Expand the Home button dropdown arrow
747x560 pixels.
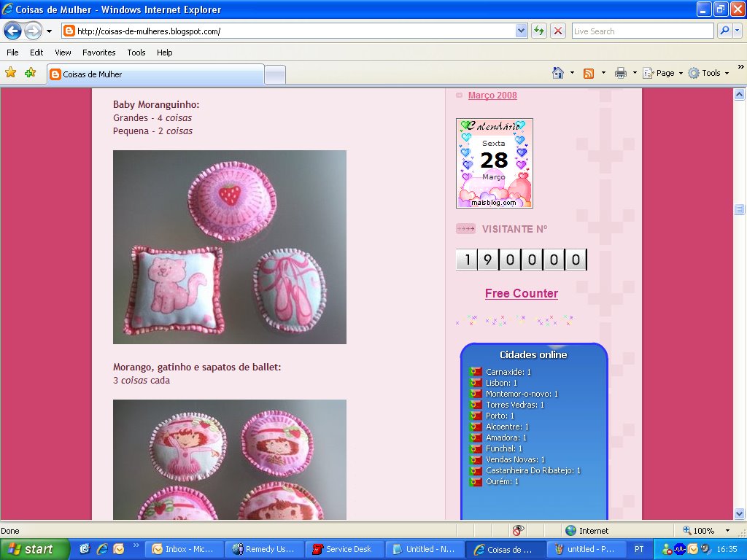(572, 73)
